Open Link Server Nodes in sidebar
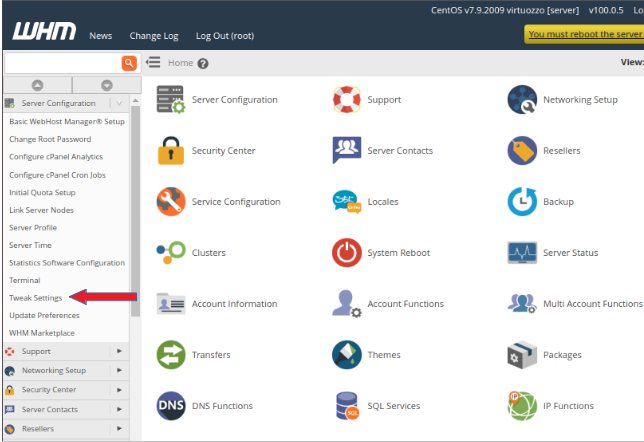Screen dimensions: 644x442 (x=41, y=210)
